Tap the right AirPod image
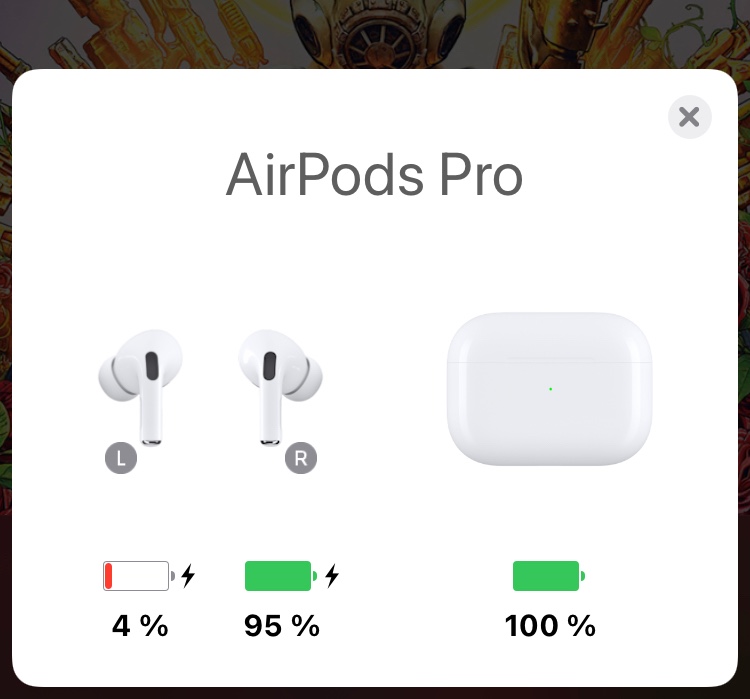The height and width of the screenshot is (699, 750). tap(280, 387)
